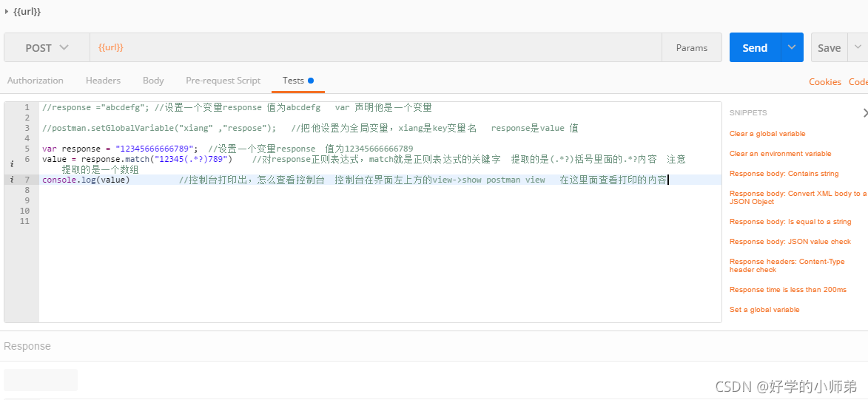Click the {{url}} request URL field
The image size is (868, 400).
376,48
